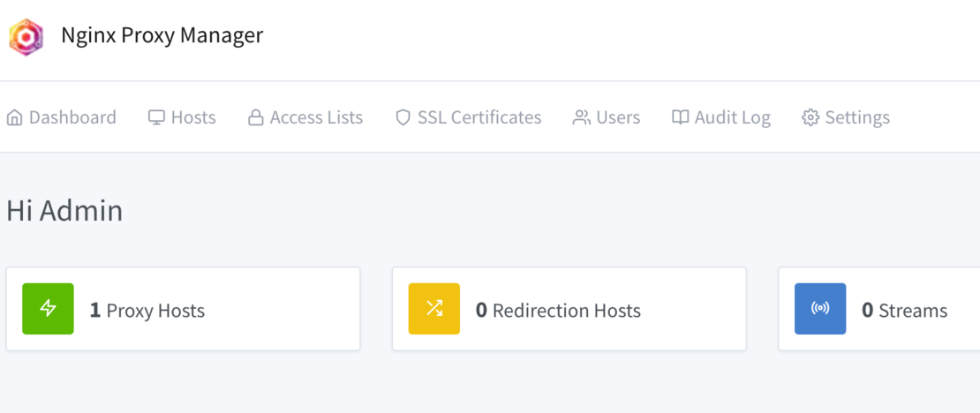
Task: Click the padlock icon for Access Lists
Action: [256, 117]
